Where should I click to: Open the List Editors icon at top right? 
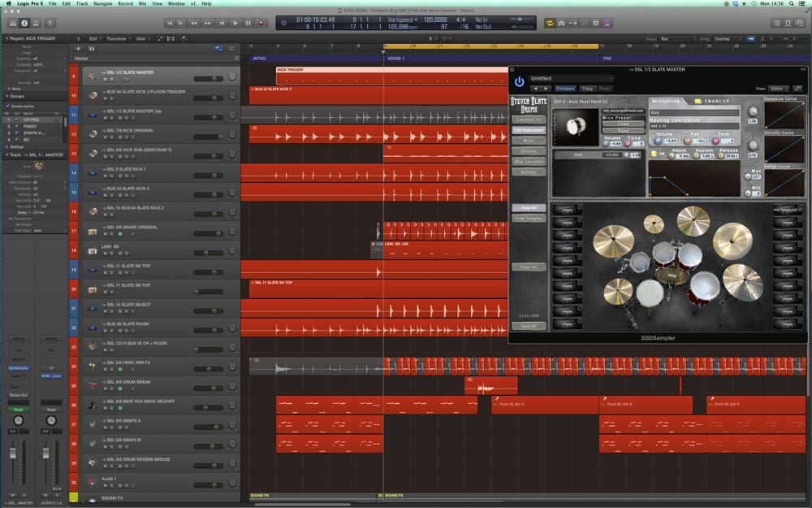[x=776, y=24]
